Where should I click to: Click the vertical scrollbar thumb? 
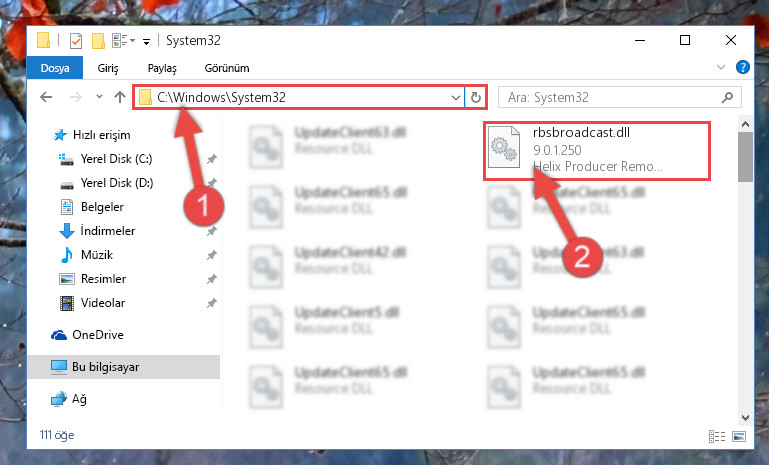click(745, 157)
